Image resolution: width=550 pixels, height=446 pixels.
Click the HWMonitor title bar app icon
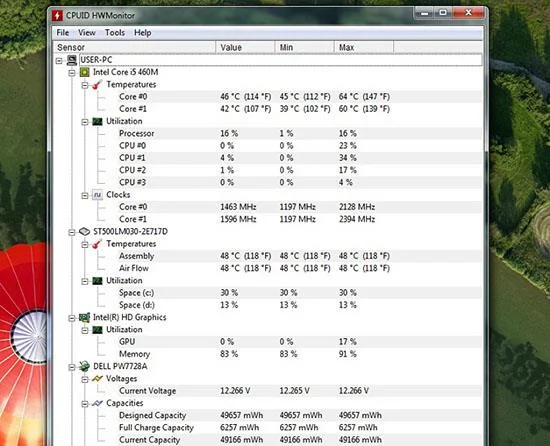coord(57,16)
